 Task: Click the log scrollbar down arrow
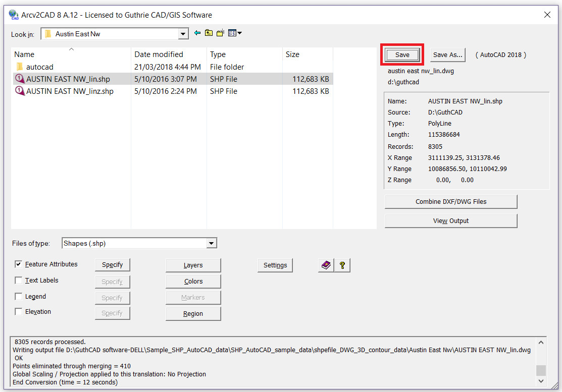coord(541,381)
